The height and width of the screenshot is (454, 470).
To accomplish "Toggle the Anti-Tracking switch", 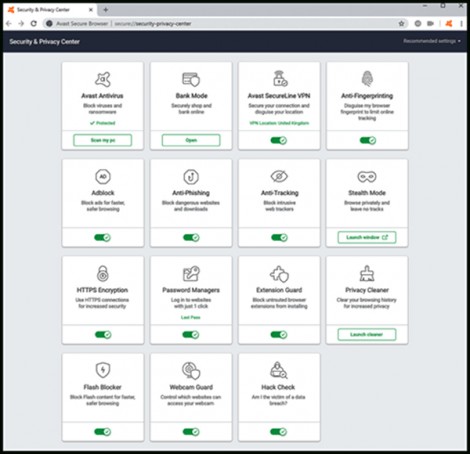I will [x=279, y=237].
